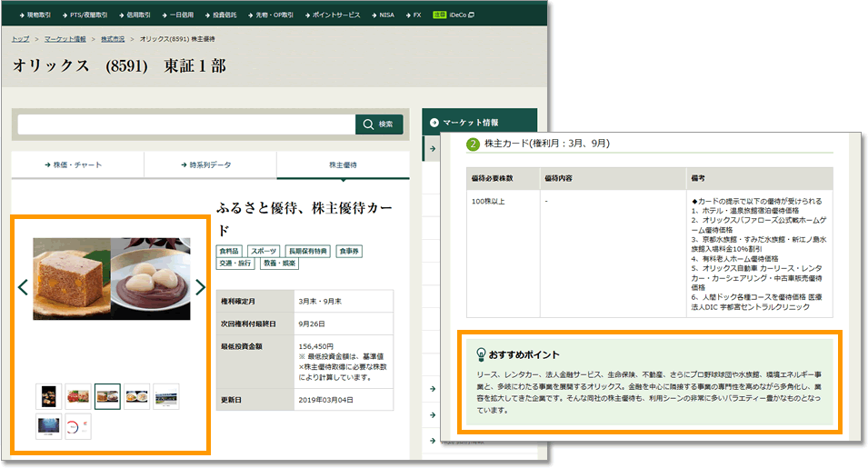Select the fifth building thumbnail
Screen dimensions: 868x468
pyautogui.click(x=166, y=396)
